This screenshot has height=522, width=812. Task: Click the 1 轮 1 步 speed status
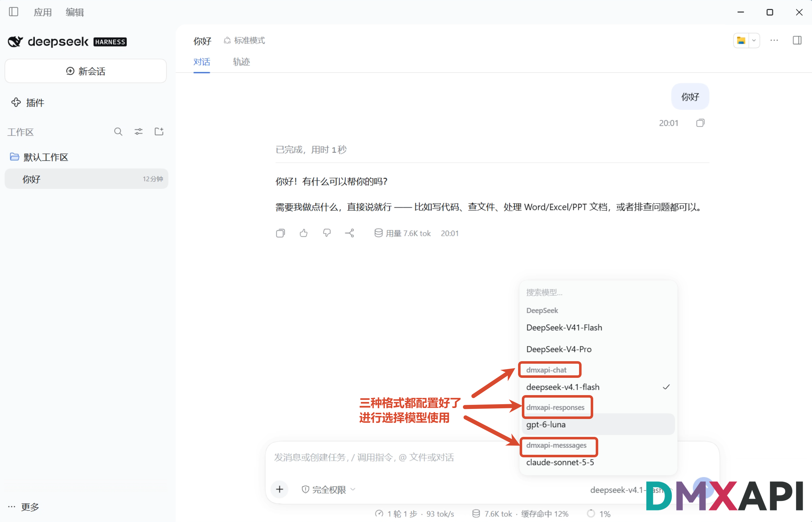point(414,514)
